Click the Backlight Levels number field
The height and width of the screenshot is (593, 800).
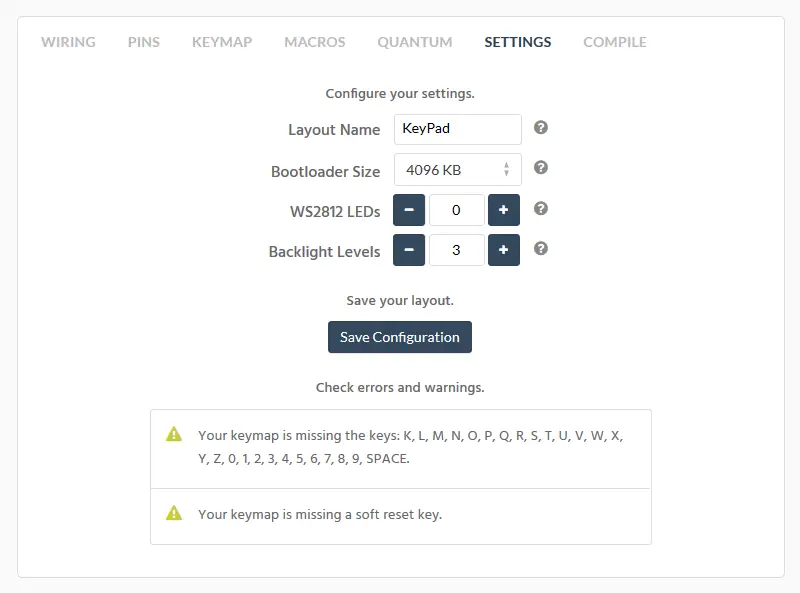click(x=457, y=250)
